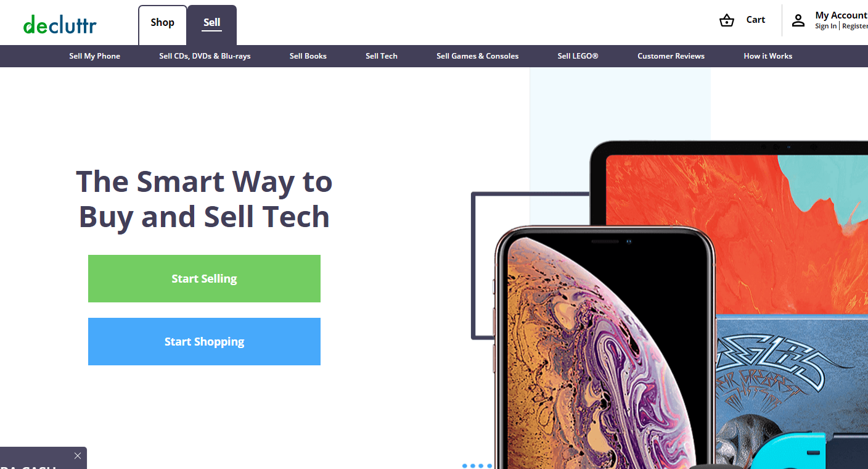Screen dimensions: 868x469
Task: View Customer Reviews
Action: (671, 56)
